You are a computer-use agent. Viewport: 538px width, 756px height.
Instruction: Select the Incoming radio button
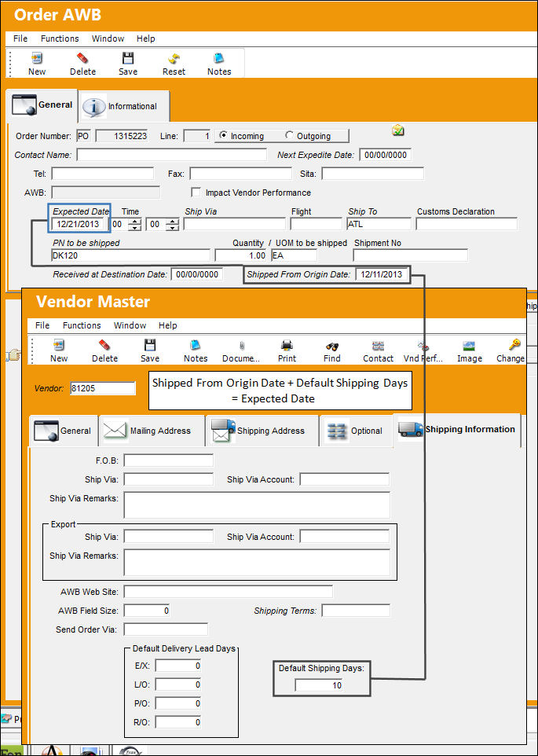(223, 135)
